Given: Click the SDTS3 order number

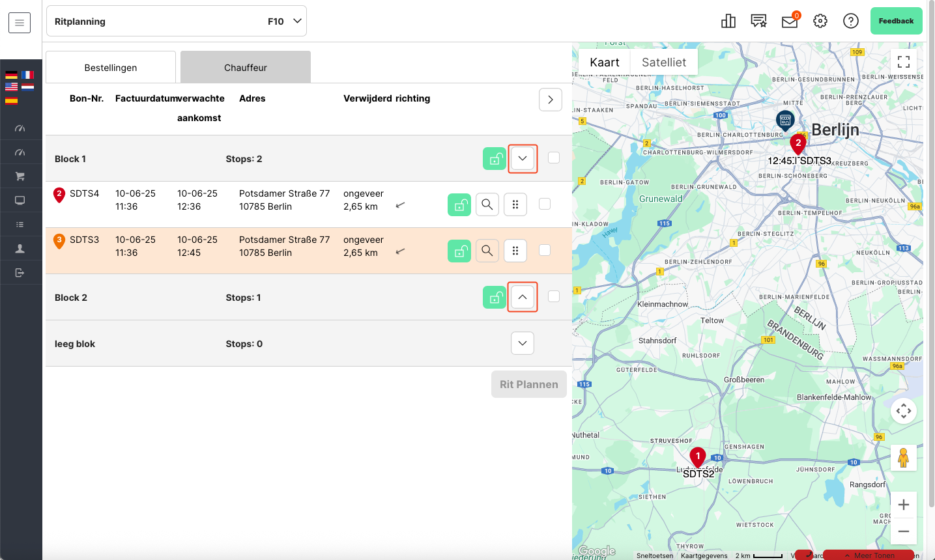Looking at the screenshot, I should (x=85, y=240).
